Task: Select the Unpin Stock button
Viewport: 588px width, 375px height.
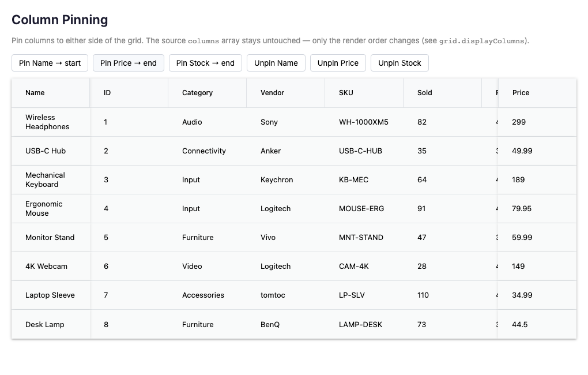Action: click(399, 63)
